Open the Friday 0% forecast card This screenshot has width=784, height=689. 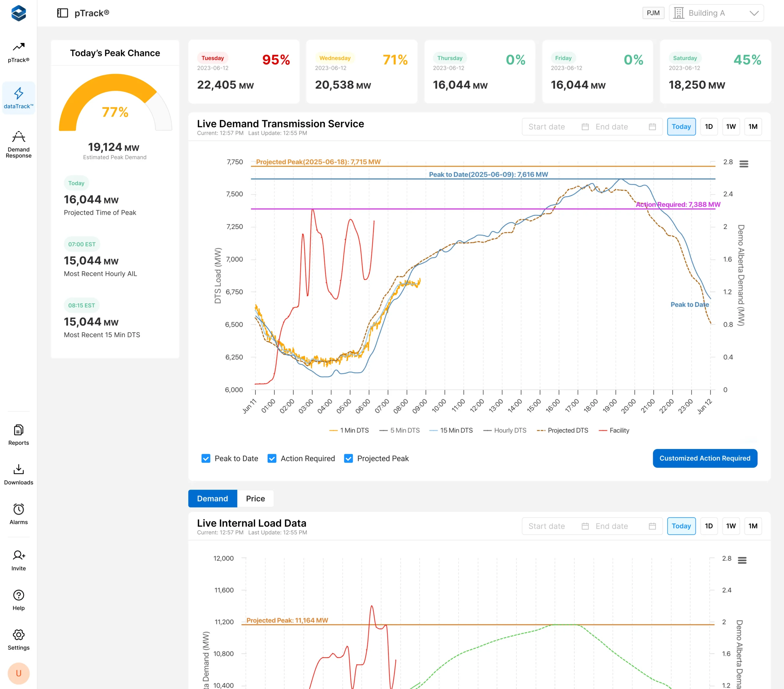pyautogui.click(x=597, y=72)
